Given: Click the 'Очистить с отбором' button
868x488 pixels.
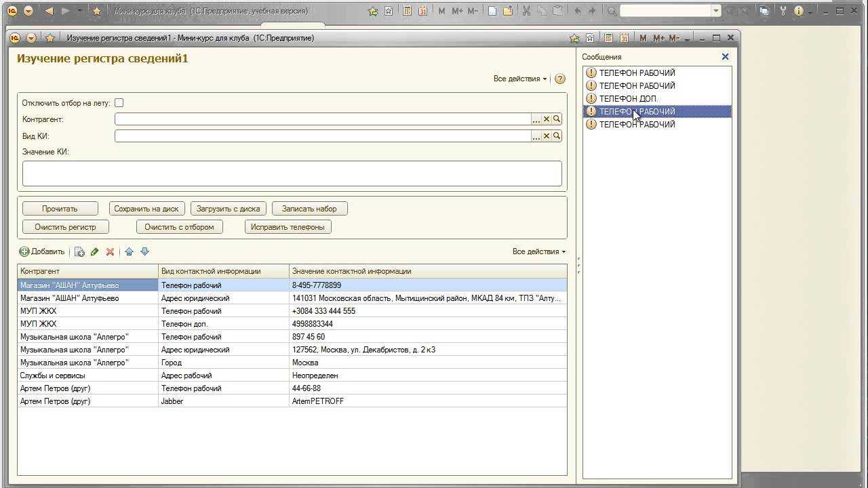Looking at the screenshot, I should [x=179, y=227].
